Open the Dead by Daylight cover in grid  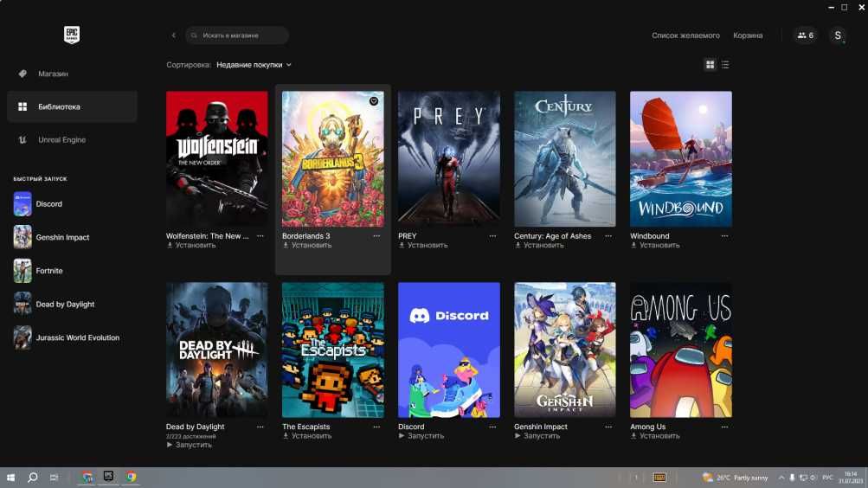217,350
